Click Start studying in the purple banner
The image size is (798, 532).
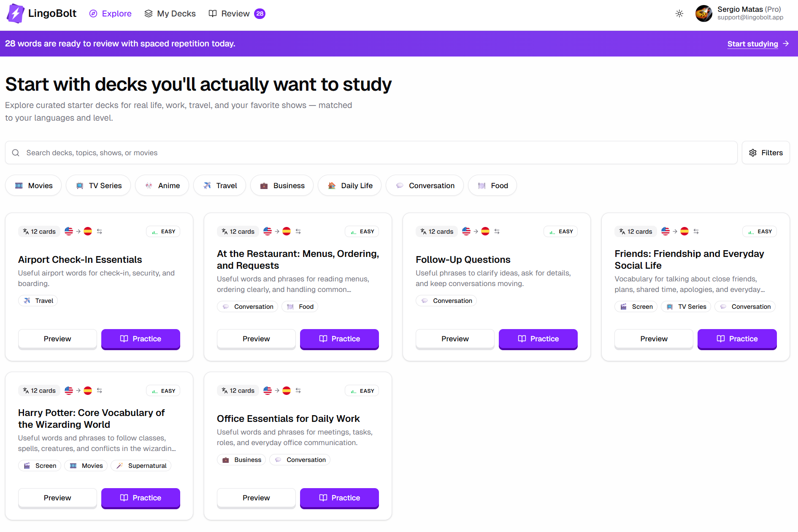pos(753,44)
